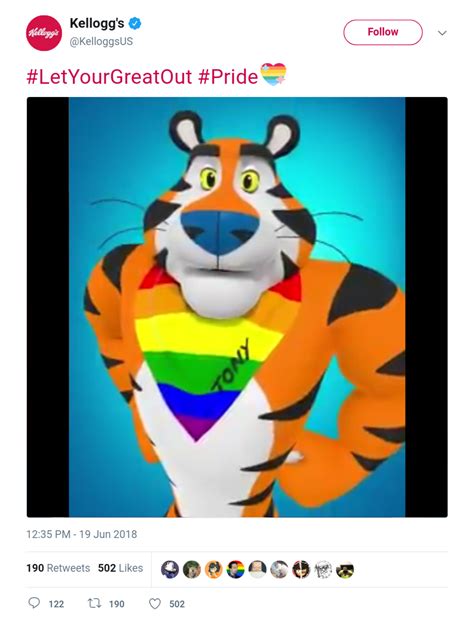474x631 pixels.
Task: Open the rainbow-flag avatar liker profile
Action: tap(235, 569)
